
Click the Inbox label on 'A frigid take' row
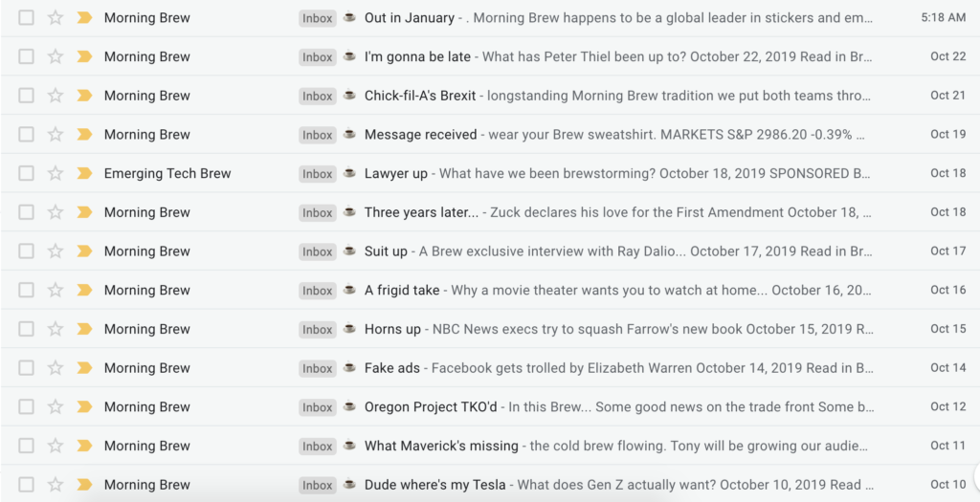tap(318, 291)
